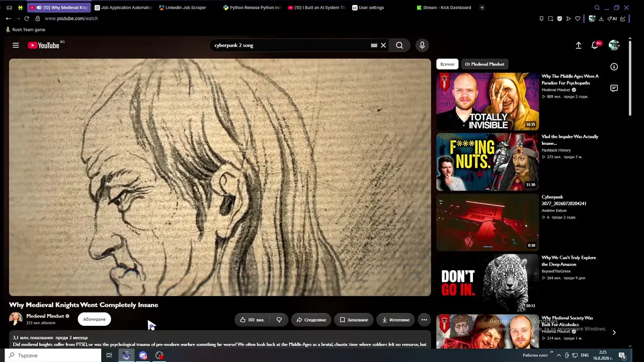Open 'Why The Middle Ages Were A Paradise' title
644x362 pixels.
point(570,79)
